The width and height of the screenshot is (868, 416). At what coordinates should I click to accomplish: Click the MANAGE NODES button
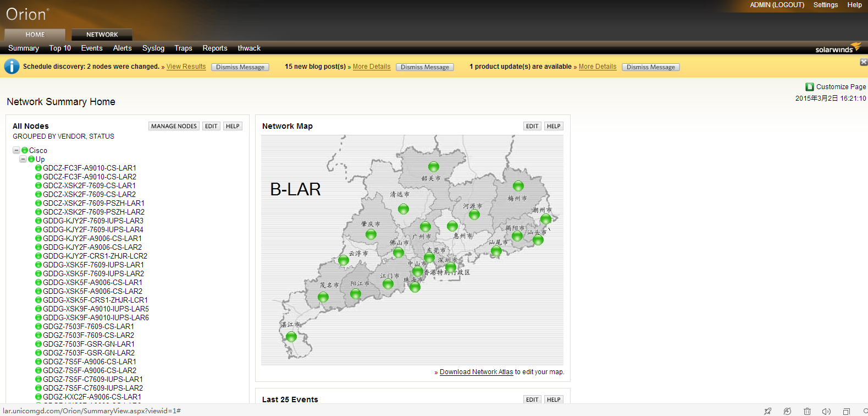(x=174, y=126)
